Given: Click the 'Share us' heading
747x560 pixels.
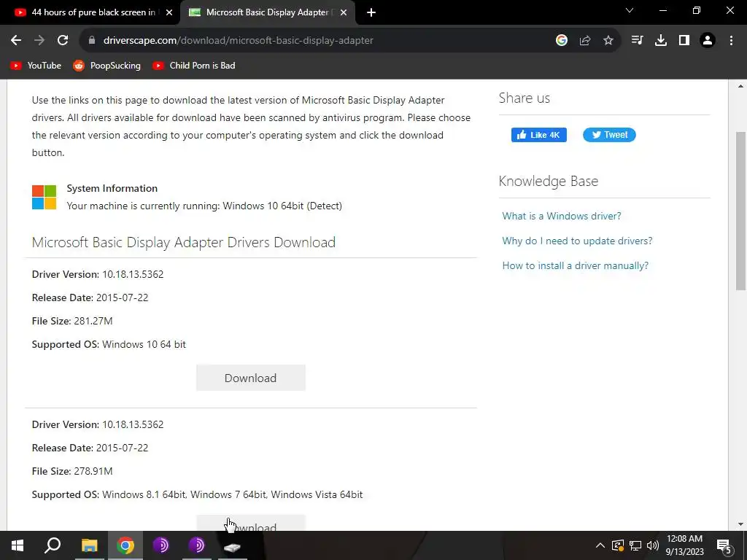Looking at the screenshot, I should [524, 98].
